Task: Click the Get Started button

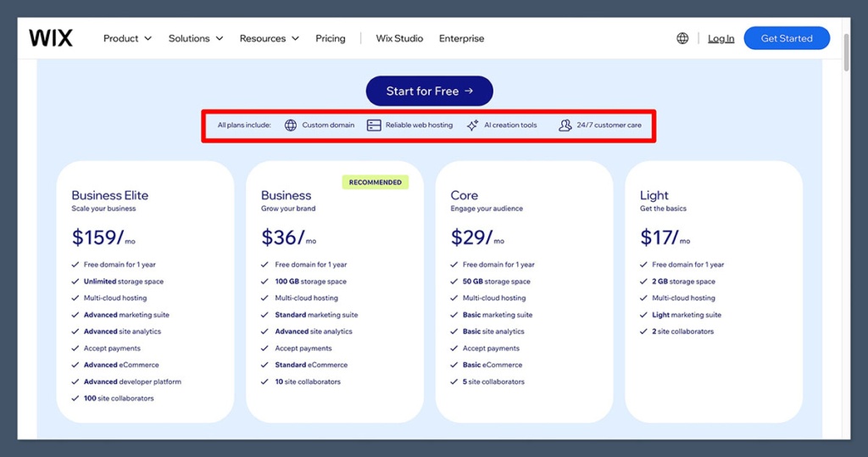Action: coord(787,38)
